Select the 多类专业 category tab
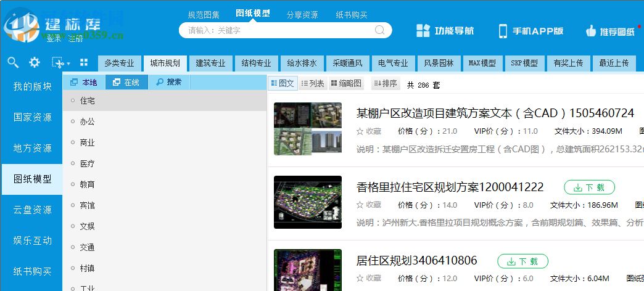This screenshot has height=291, width=644. tap(119, 64)
